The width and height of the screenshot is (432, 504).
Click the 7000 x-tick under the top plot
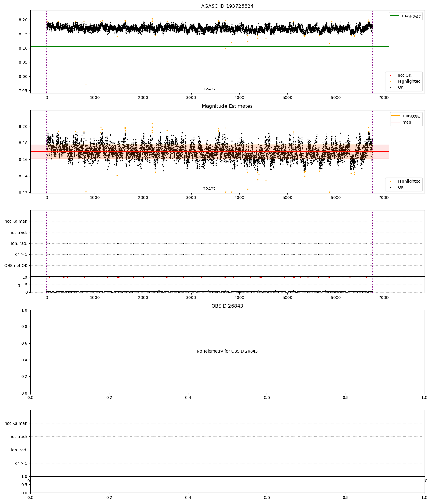[x=384, y=98]
